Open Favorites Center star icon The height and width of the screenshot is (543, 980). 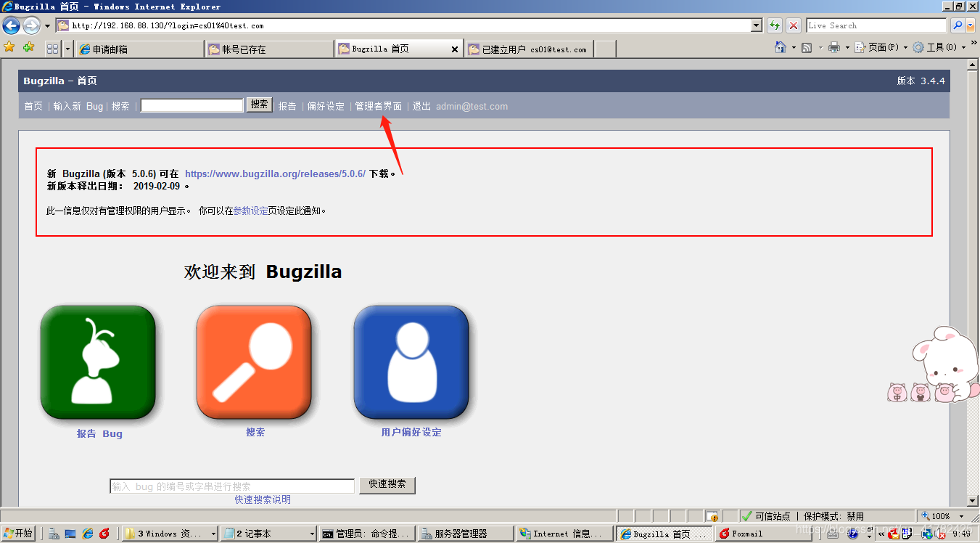tap(9, 47)
